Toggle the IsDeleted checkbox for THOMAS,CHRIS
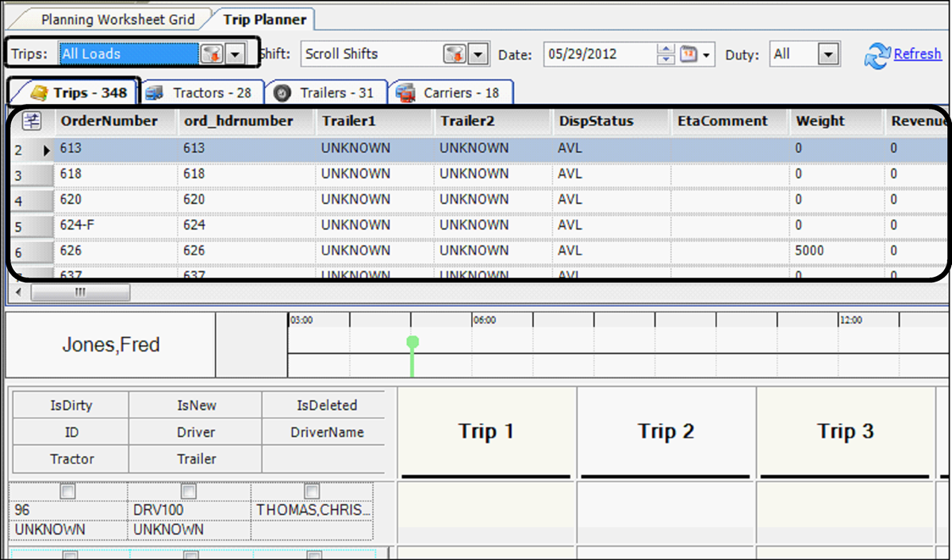This screenshot has height=560, width=952. [x=312, y=492]
